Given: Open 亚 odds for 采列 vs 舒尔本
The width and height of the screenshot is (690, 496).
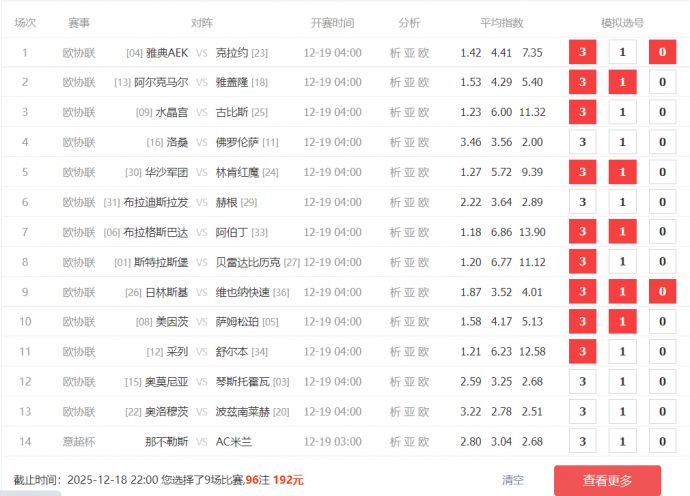Looking at the screenshot, I should tap(409, 352).
